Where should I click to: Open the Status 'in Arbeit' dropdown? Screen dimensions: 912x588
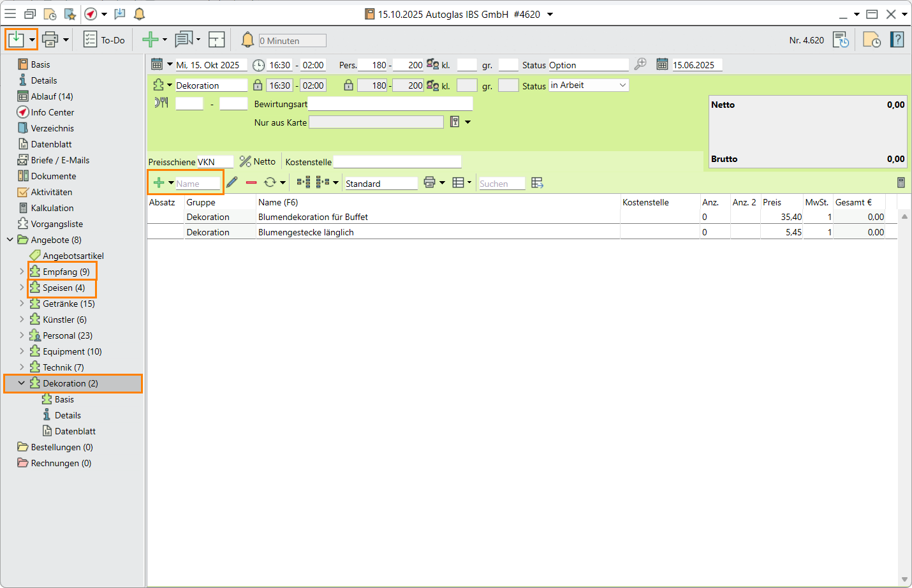622,85
